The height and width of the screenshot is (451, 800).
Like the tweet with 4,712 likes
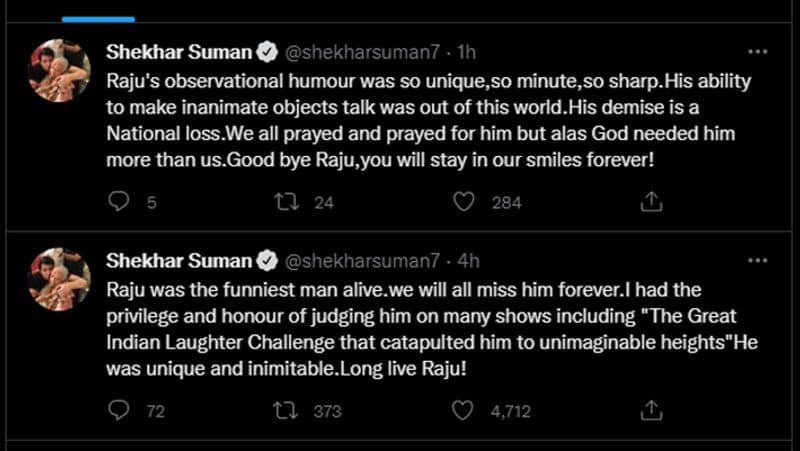(463, 410)
